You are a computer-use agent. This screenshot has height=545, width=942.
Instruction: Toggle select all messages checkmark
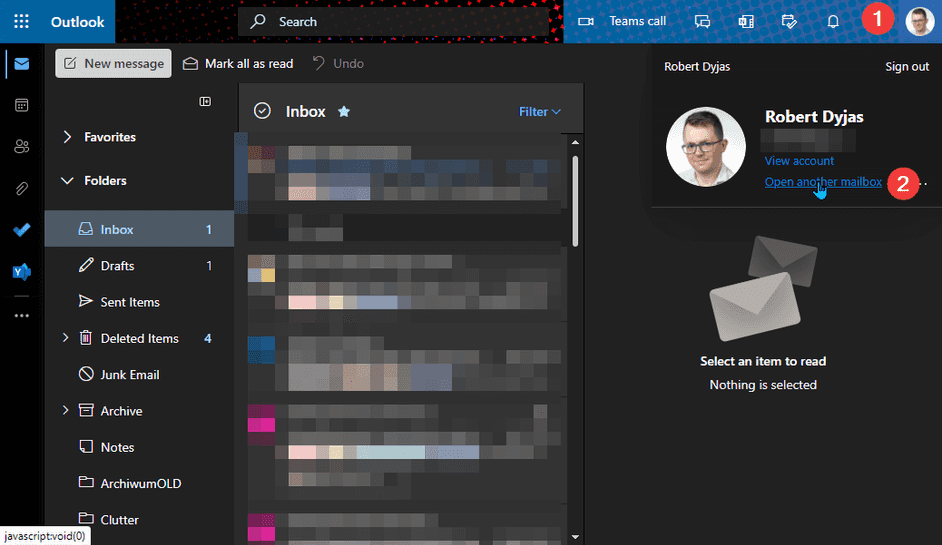(x=262, y=111)
